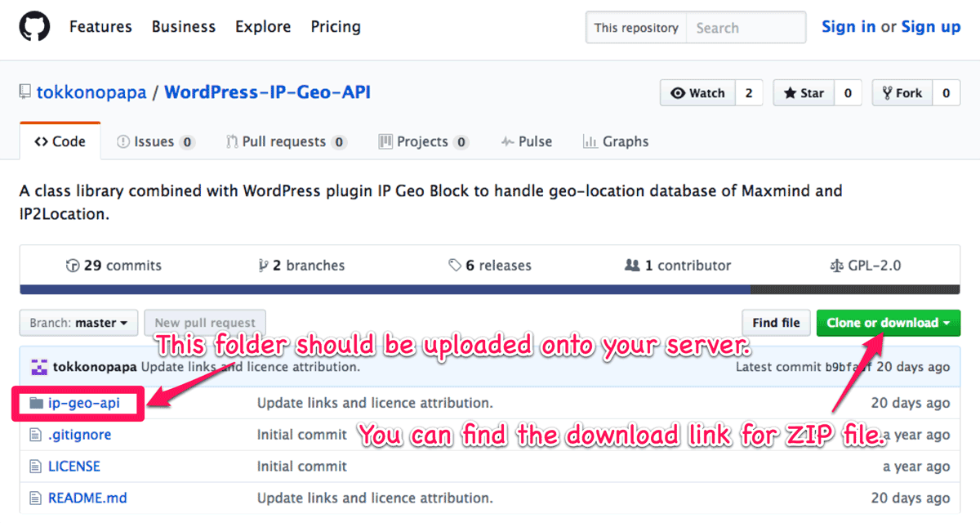Open the Branch: master dropdown

coord(78,323)
